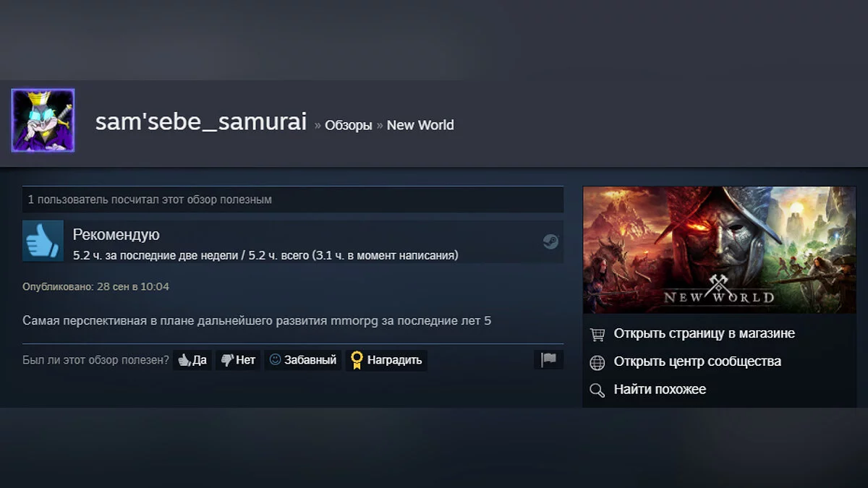Click Открыть страницу в магазине
This screenshot has width=868, height=488.
pyautogui.click(x=704, y=334)
